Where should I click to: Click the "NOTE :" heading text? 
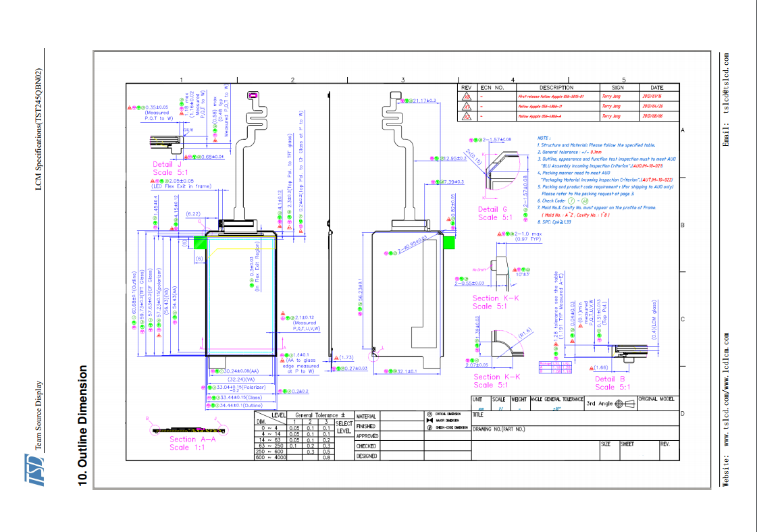544,137
